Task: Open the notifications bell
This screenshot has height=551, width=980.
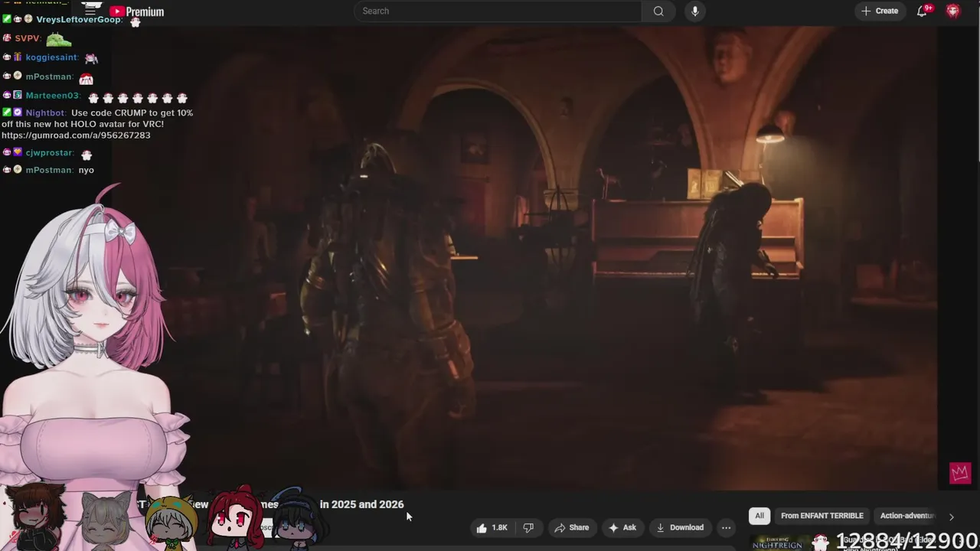Action: point(923,11)
